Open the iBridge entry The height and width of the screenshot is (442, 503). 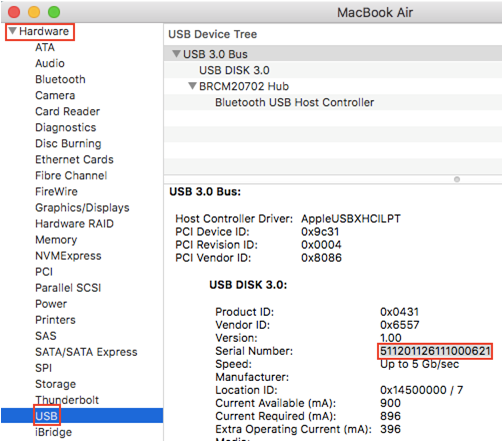coord(53,432)
